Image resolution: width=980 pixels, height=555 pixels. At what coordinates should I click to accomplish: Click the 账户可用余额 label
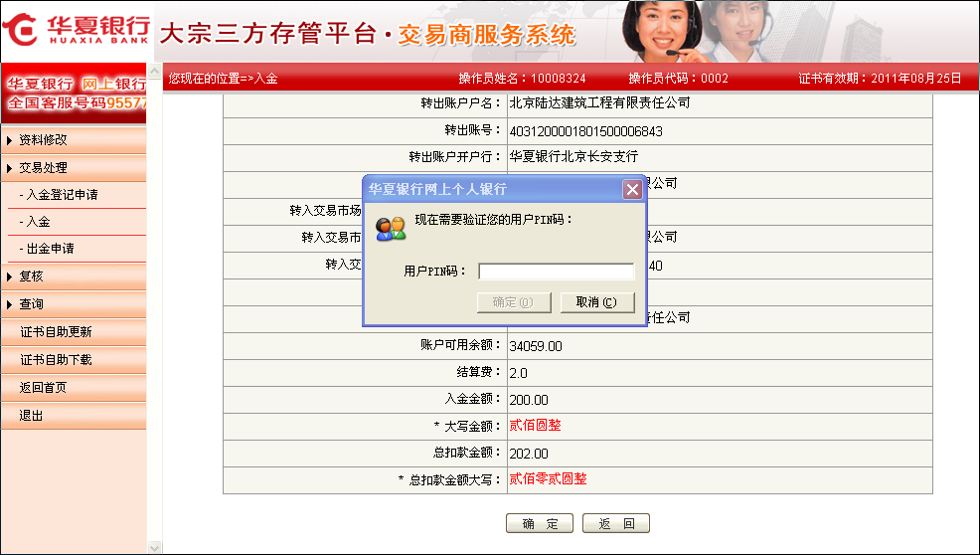pos(461,345)
